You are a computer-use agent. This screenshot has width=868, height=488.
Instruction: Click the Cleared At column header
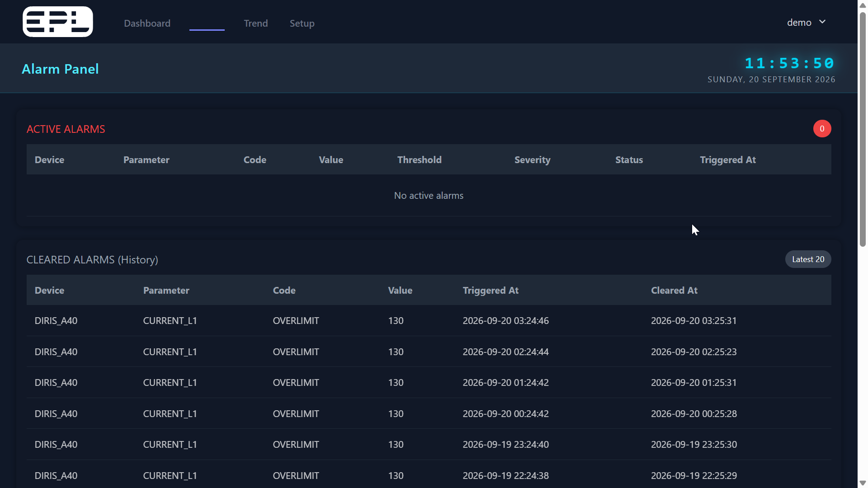(x=674, y=291)
